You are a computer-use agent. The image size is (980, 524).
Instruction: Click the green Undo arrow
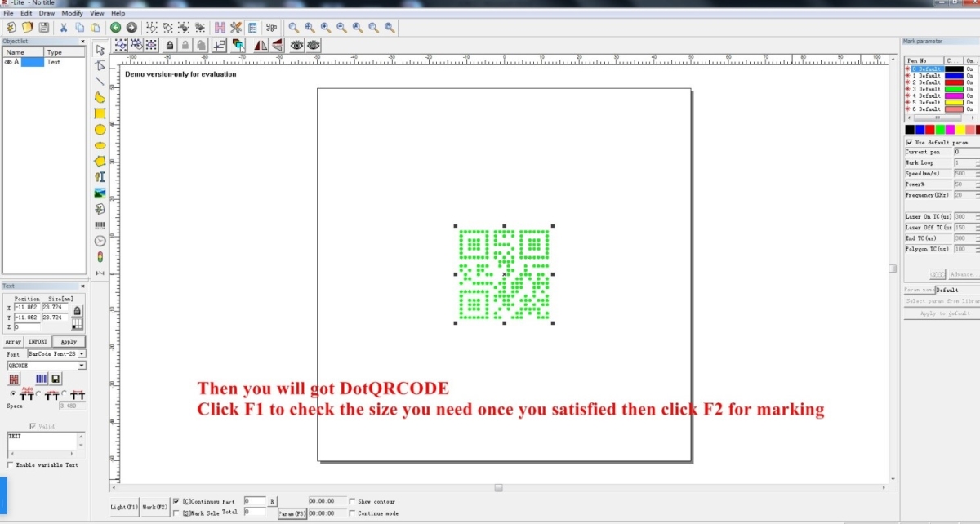[x=115, y=28]
